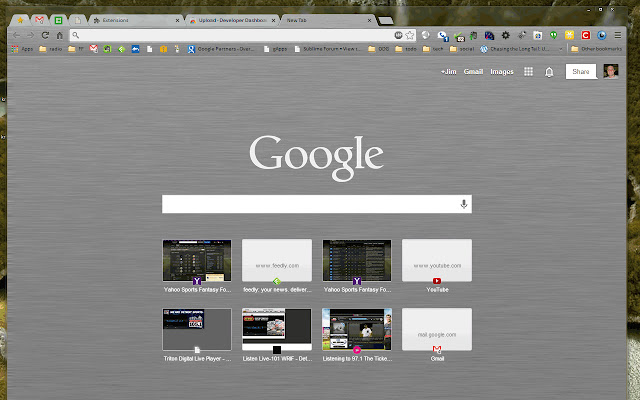Open the Images link
The image size is (640, 400).
pyautogui.click(x=502, y=72)
